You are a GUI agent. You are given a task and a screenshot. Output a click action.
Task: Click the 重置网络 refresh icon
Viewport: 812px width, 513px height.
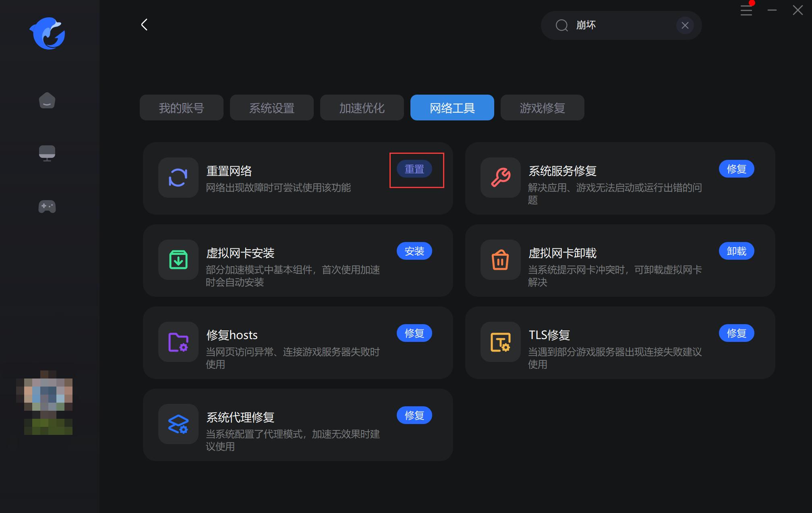(x=178, y=178)
